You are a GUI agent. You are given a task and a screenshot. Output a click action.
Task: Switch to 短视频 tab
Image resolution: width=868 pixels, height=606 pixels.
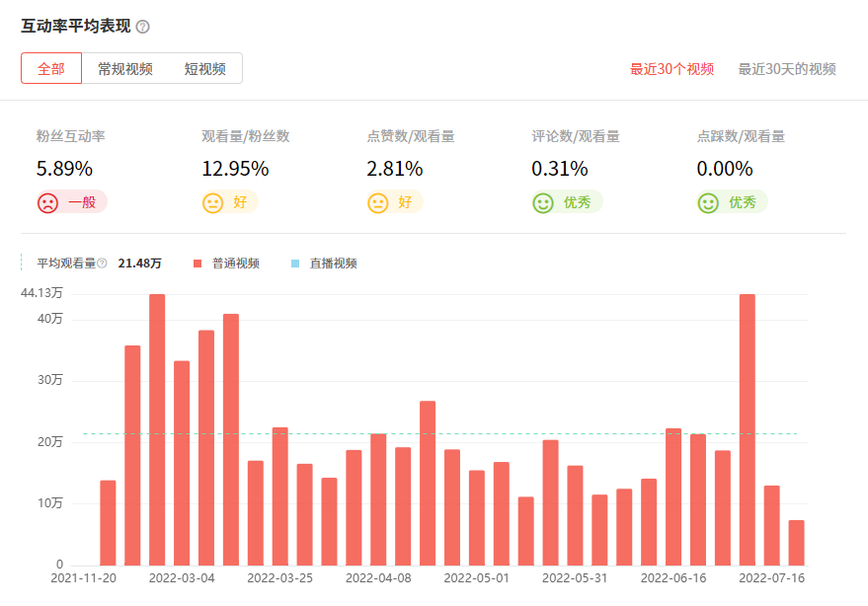[204, 68]
